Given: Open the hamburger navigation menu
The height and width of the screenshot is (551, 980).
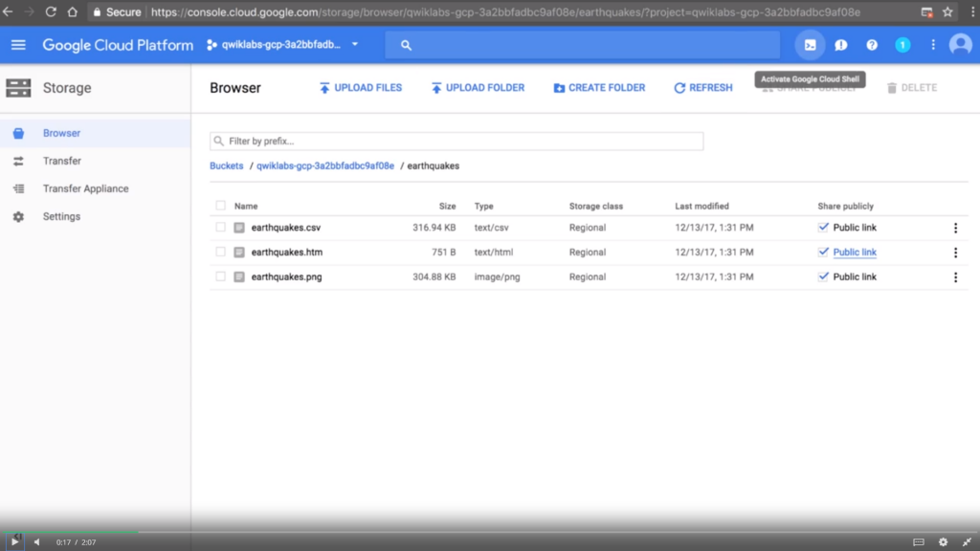Looking at the screenshot, I should click(18, 45).
